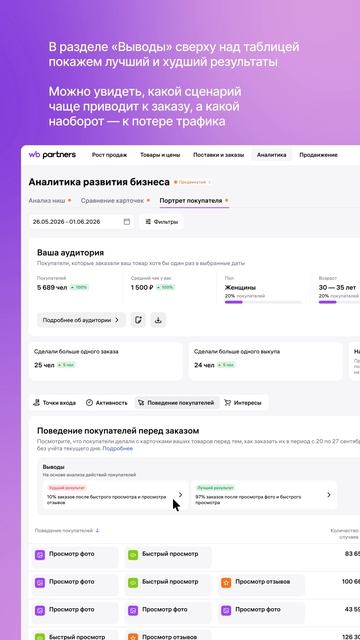Click Просмотр фото icon in the 100 66 row

40,582
